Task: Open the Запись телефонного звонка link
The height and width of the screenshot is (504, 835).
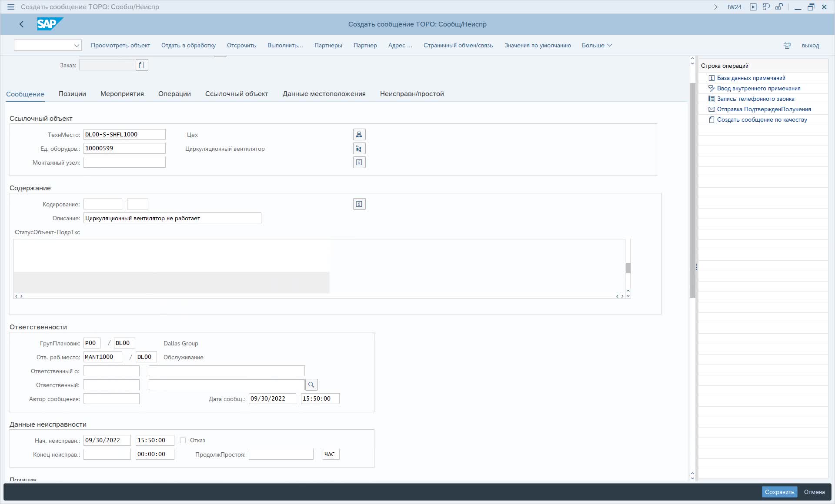Action: (756, 99)
